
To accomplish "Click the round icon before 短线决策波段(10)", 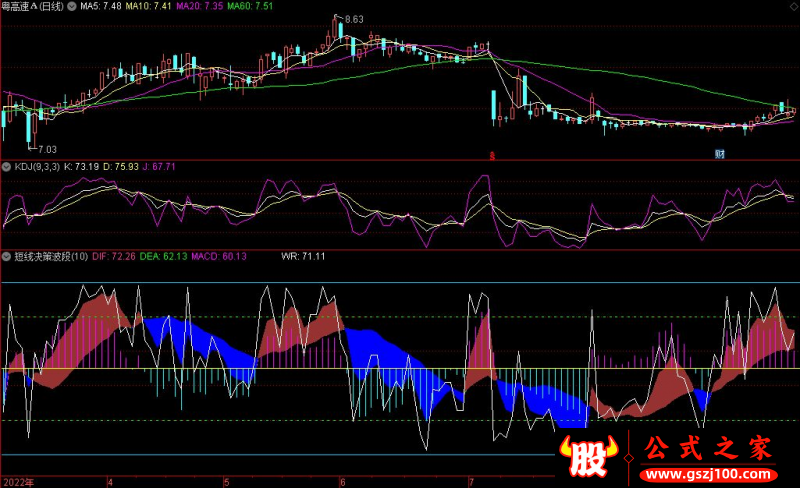I will coord(7,257).
